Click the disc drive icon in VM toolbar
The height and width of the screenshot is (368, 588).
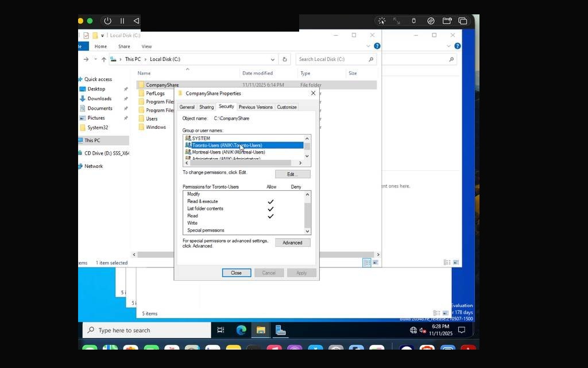click(431, 21)
